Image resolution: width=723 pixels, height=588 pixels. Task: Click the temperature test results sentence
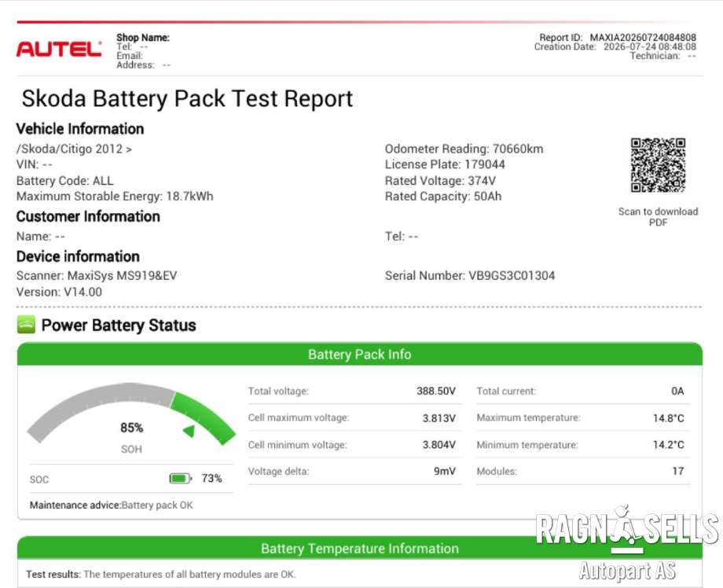pyautogui.click(x=160, y=575)
